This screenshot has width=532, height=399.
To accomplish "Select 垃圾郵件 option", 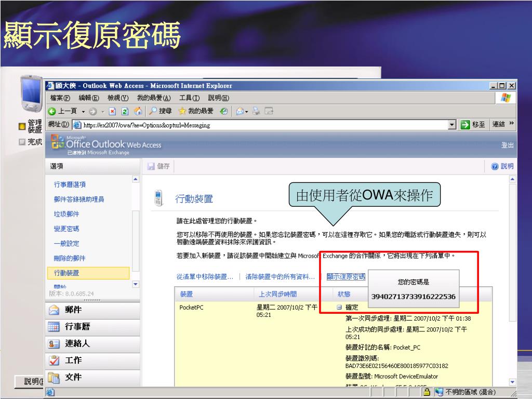I will pos(66,214).
